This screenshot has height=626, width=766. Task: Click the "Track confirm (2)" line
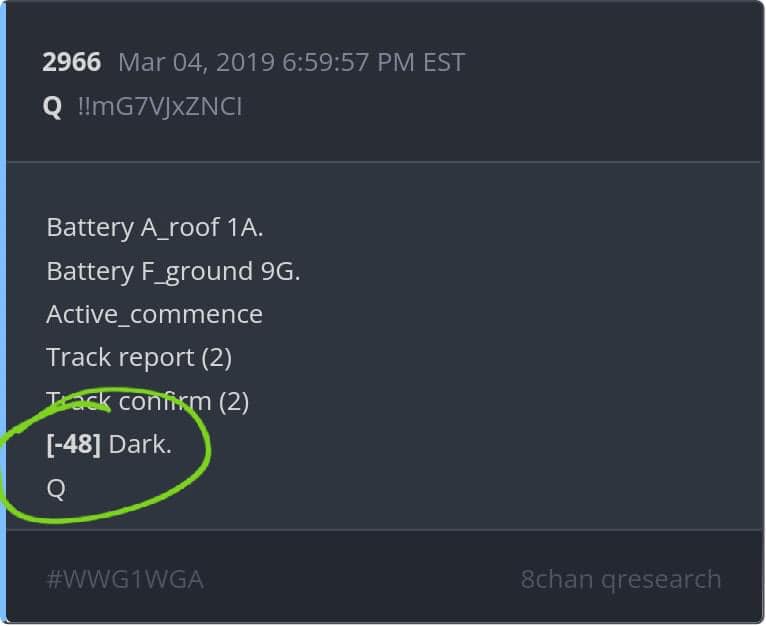click(147, 401)
